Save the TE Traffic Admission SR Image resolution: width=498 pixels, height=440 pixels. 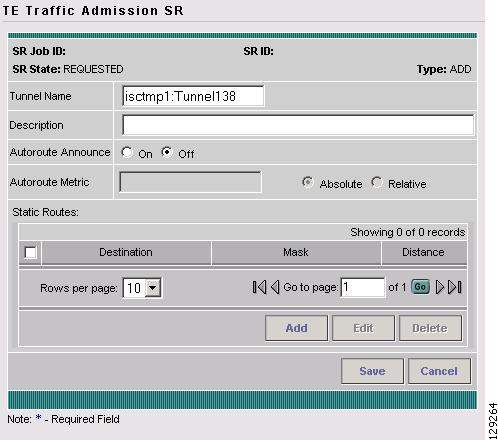point(372,371)
